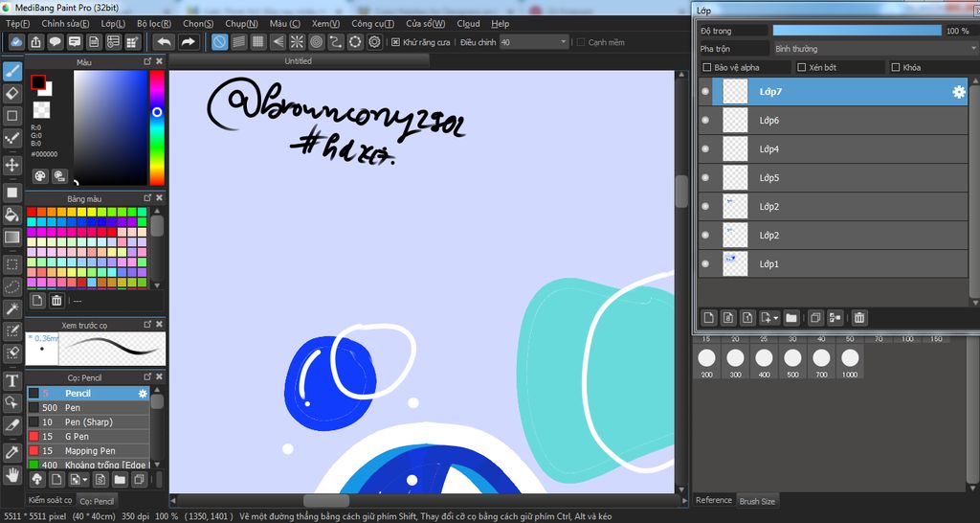Select the Text tool

click(11, 380)
